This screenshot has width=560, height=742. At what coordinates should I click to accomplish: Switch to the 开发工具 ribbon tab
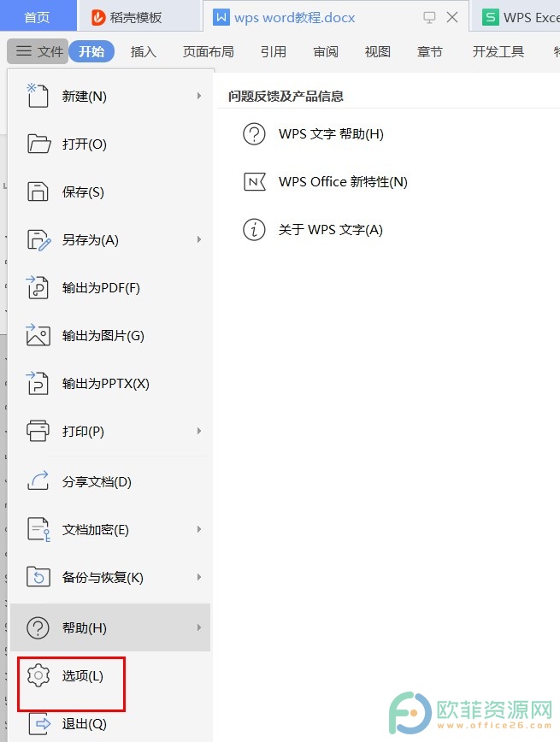[498, 51]
